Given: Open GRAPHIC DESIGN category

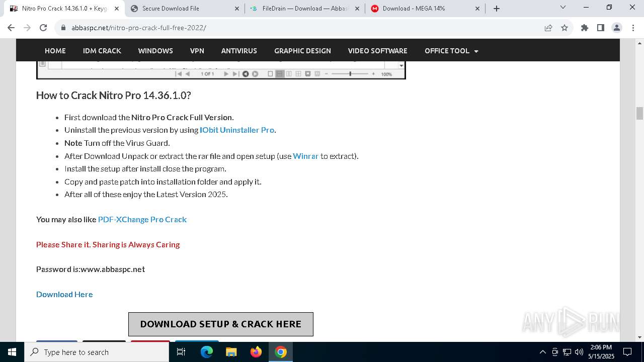Looking at the screenshot, I should point(302,51).
